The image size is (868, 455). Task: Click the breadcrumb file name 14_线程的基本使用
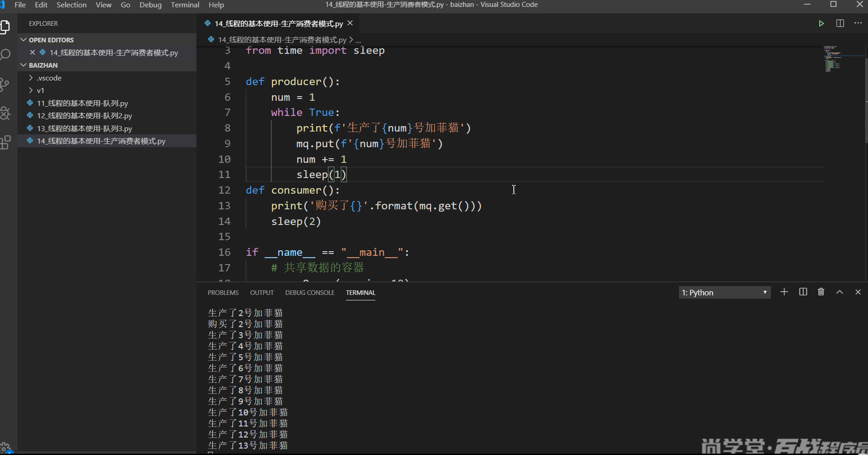pos(282,40)
